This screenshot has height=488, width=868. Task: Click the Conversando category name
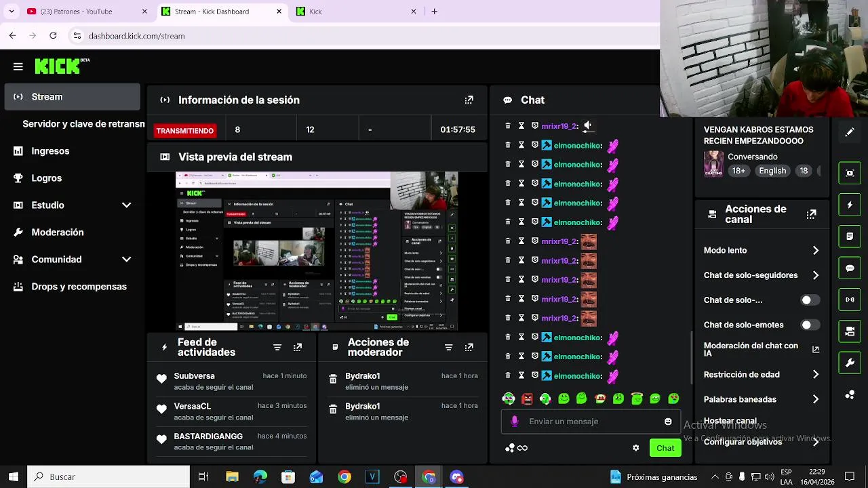(753, 157)
